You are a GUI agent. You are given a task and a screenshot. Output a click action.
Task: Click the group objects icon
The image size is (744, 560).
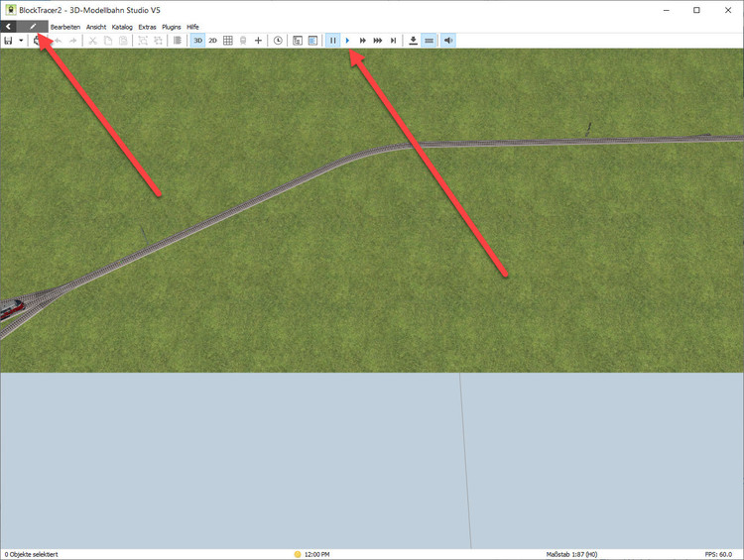[143, 41]
